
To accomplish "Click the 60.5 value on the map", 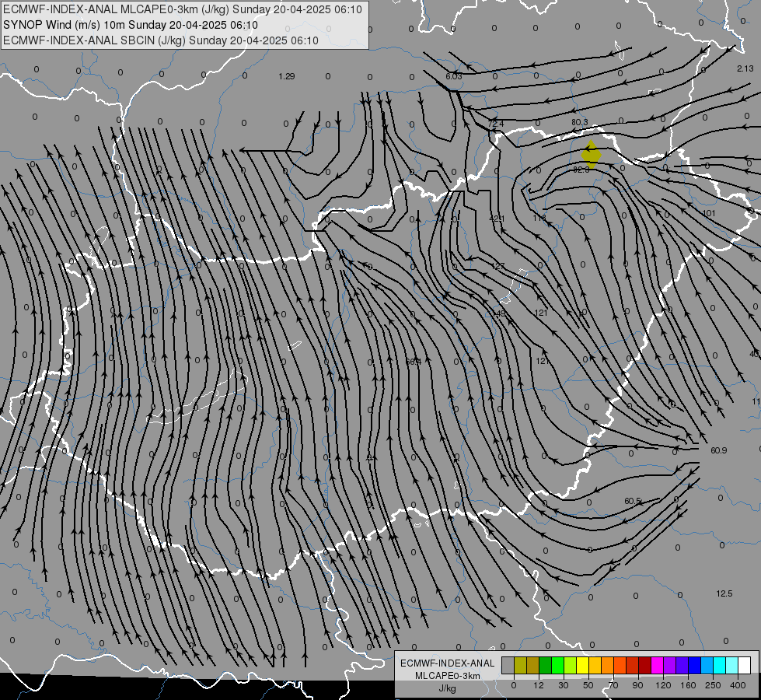I will click(633, 501).
